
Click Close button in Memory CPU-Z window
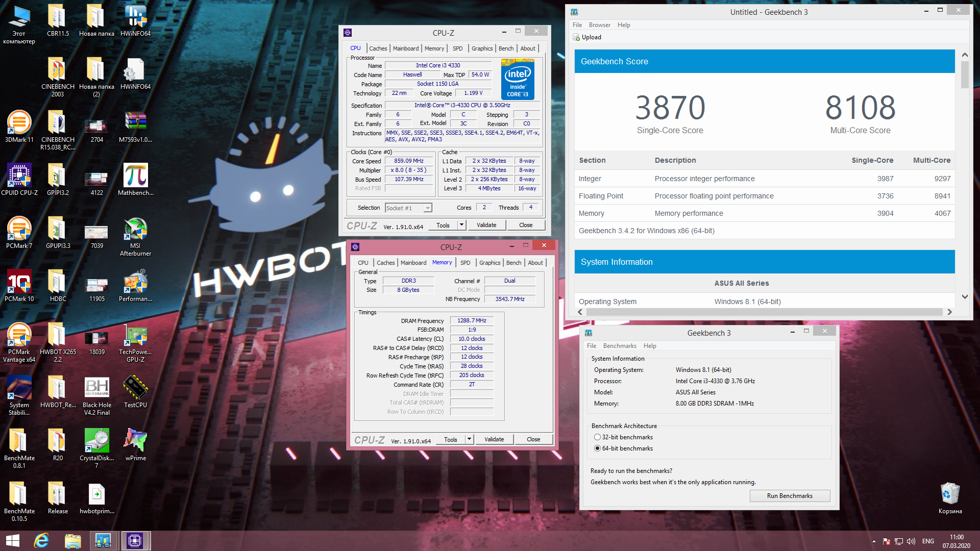tap(533, 439)
